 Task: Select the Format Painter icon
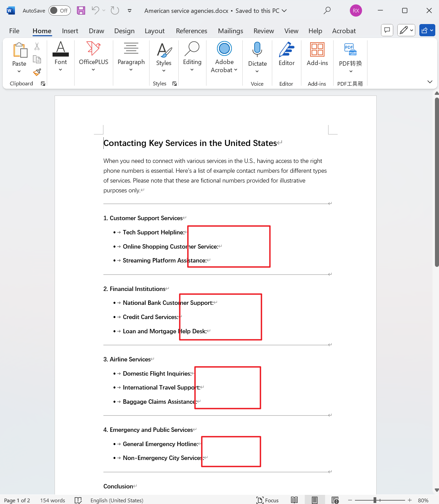pos(37,72)
